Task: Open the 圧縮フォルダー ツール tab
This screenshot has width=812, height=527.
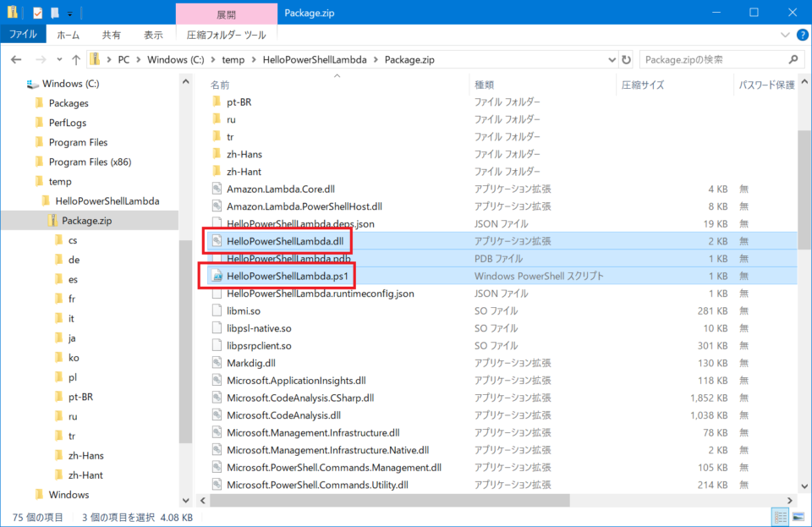Action: [226, 33]
